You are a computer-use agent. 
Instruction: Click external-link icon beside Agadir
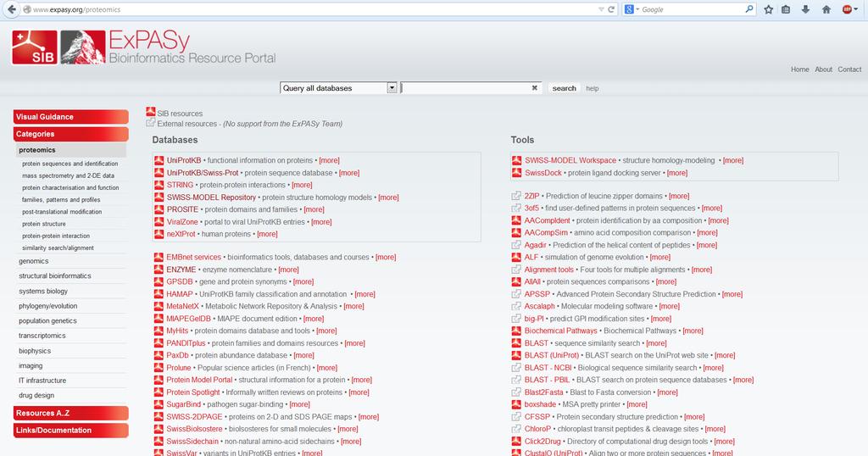pyautogui.click(x=516, y=245)
